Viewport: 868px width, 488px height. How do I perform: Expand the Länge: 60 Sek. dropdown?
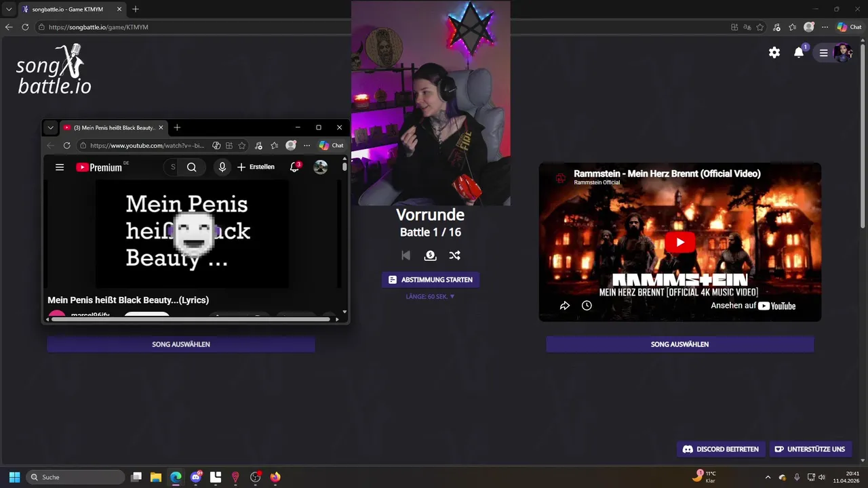[430, 296]
